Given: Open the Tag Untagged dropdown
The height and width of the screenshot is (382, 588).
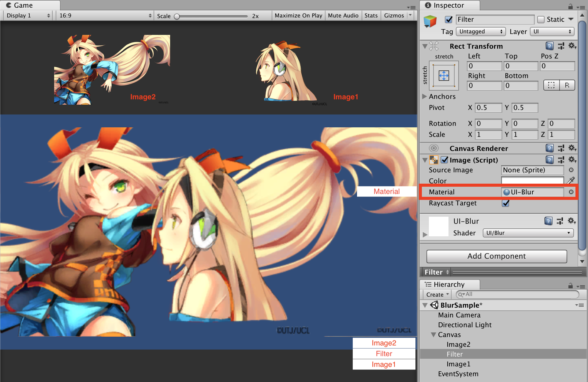Looking at the screenshot, I should coord(480,32).
